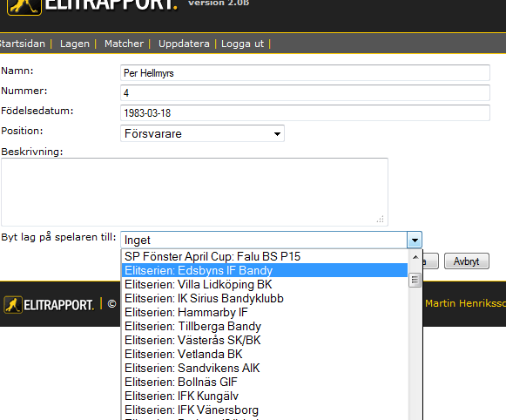506x420 pixels.
Task: Click the Avbryt button
Action: (x=467, y=261)
